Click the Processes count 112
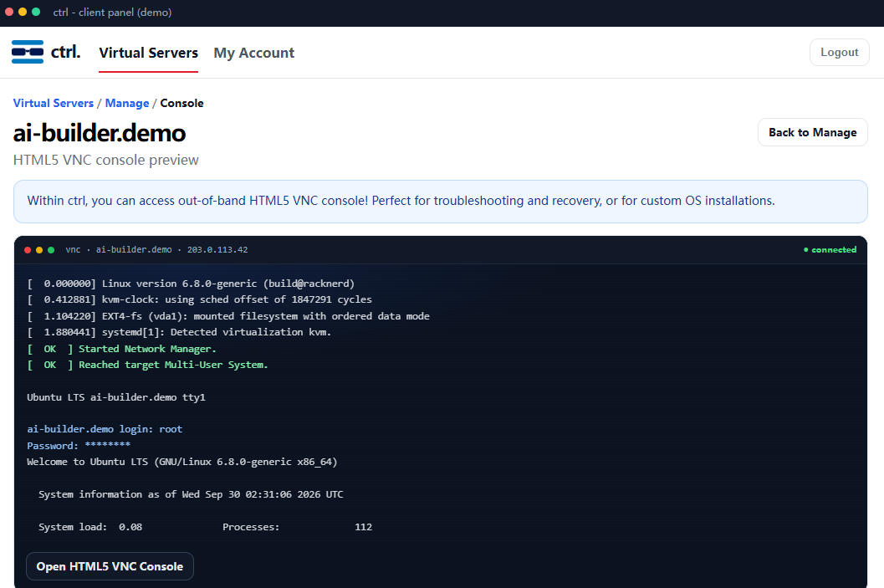 [363, 527]
